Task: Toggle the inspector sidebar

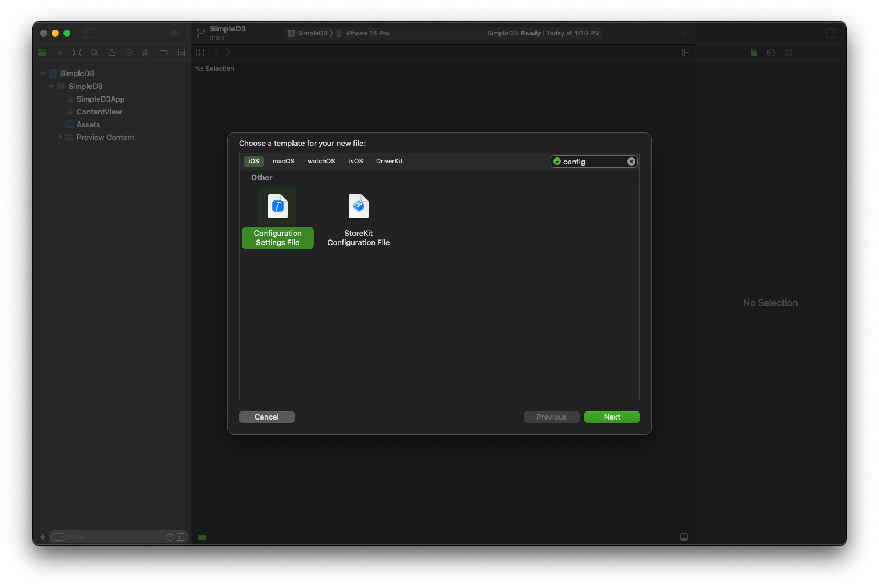Action: [x=832, y=33]
